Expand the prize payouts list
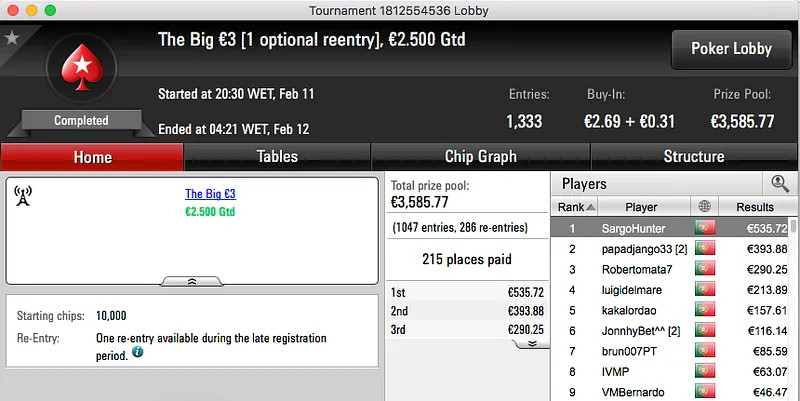Image resolution: width=800 pixels, height=401 pixels. (532, 342)
